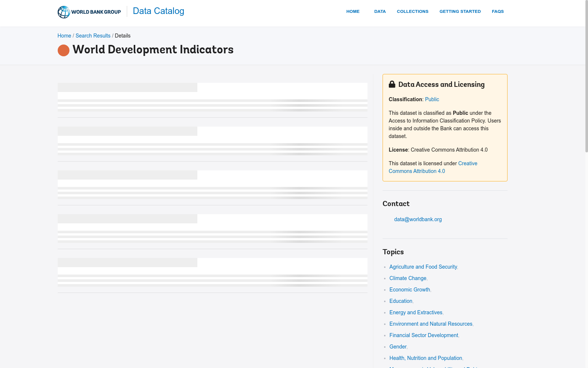Click the Contact section heading

coord(396,204)
